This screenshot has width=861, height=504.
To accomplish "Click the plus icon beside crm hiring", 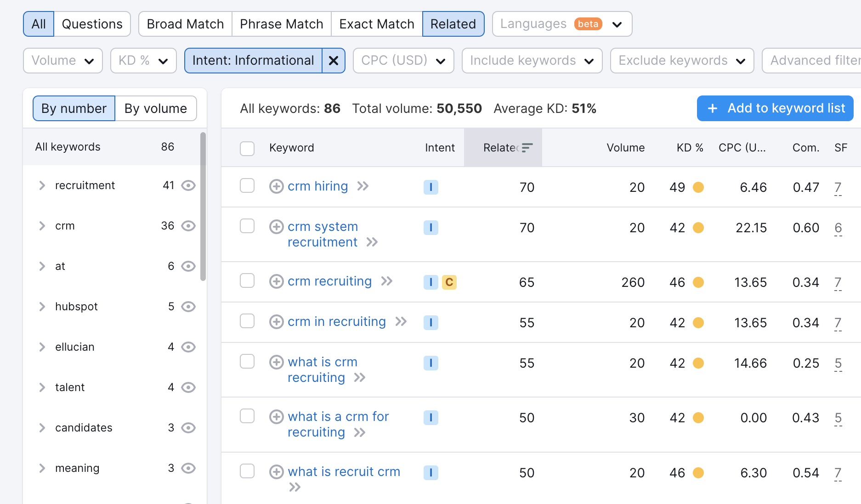I will coord(276,186).
